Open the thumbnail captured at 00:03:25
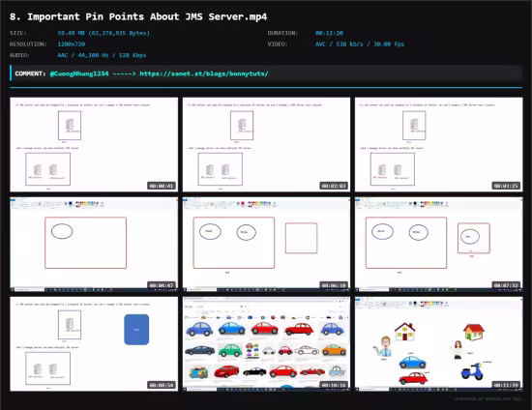 tap(439, 144)
